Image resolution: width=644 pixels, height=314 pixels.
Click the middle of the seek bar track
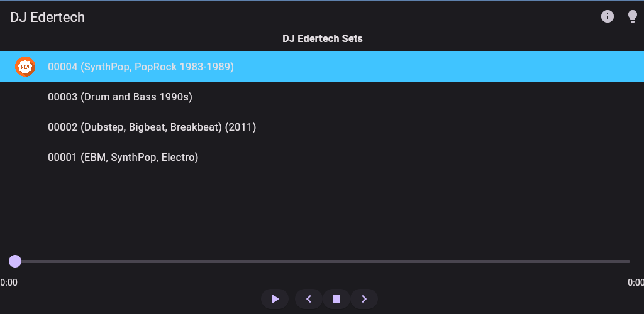pos(322,261)
